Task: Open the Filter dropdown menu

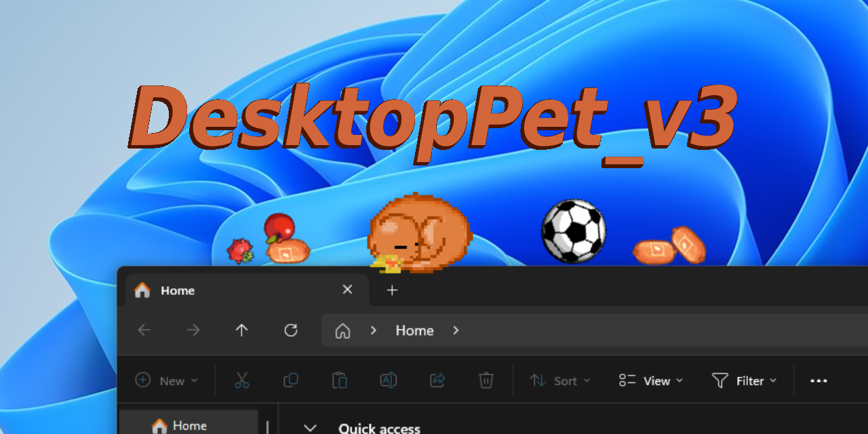Action: (744, 380)
